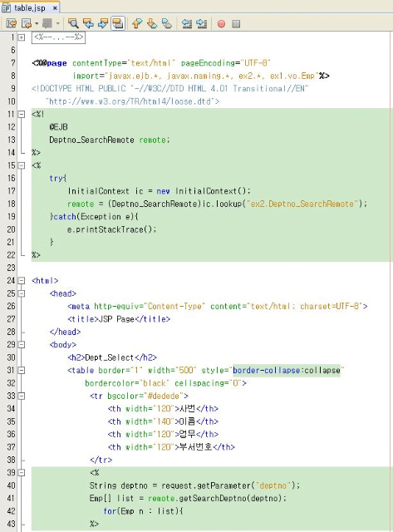Image resolution: width=393 pixels, height=532 pixels.
Task: Click 'remote.getSearchDeptno(deptno);' call
Action: pyautogui.click(x=218, y=499)
